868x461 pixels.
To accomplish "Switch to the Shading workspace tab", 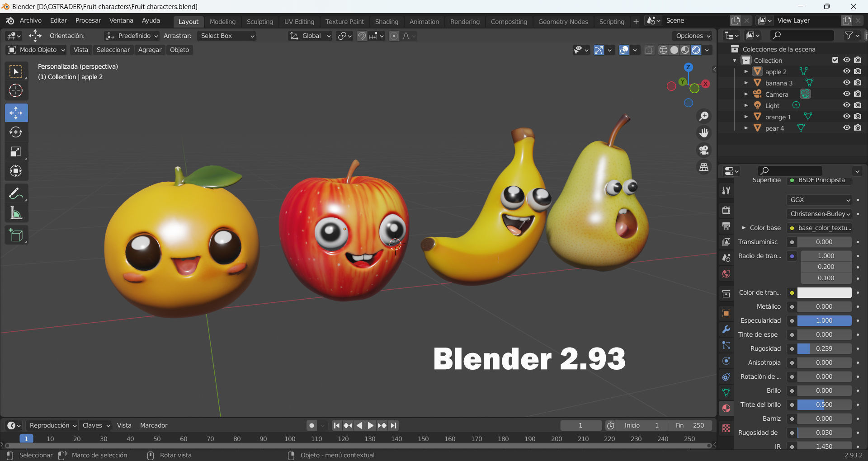I will pyautogui.click(x=387, y=21).
